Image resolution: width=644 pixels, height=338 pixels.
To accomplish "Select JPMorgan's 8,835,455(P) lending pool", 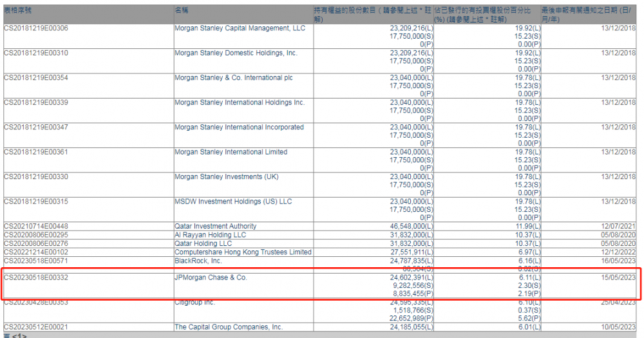I will 413,294.
